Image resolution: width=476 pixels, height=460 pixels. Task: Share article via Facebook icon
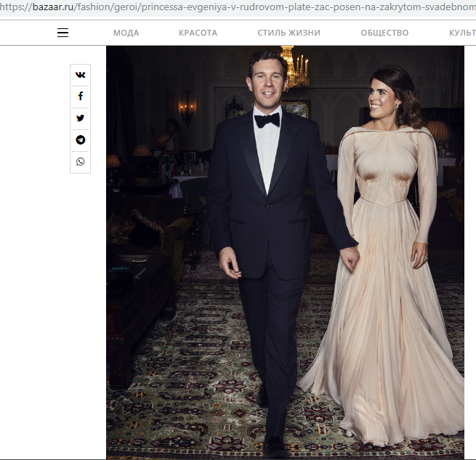[x=81, y=96]
